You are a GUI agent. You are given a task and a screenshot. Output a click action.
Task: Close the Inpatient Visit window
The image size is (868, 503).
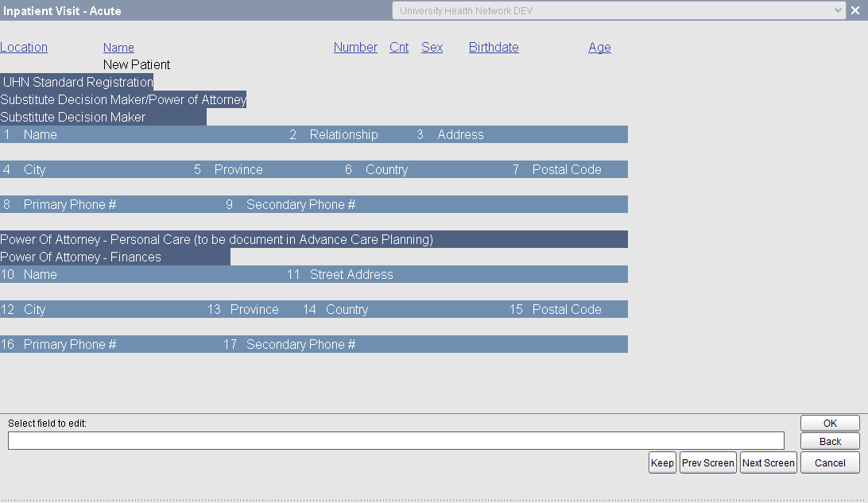point(854,10)
